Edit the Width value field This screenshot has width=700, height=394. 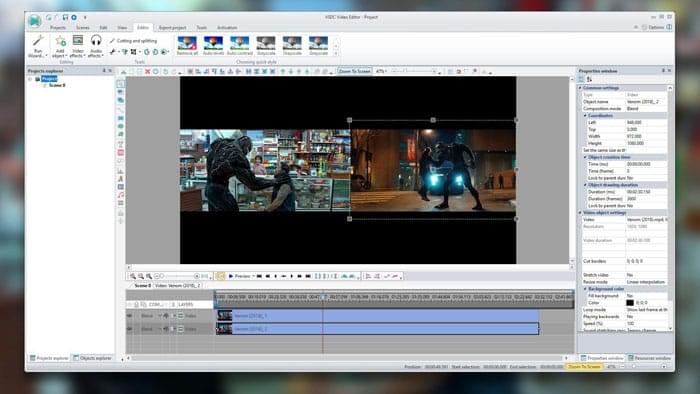click(x=646, y=136)
